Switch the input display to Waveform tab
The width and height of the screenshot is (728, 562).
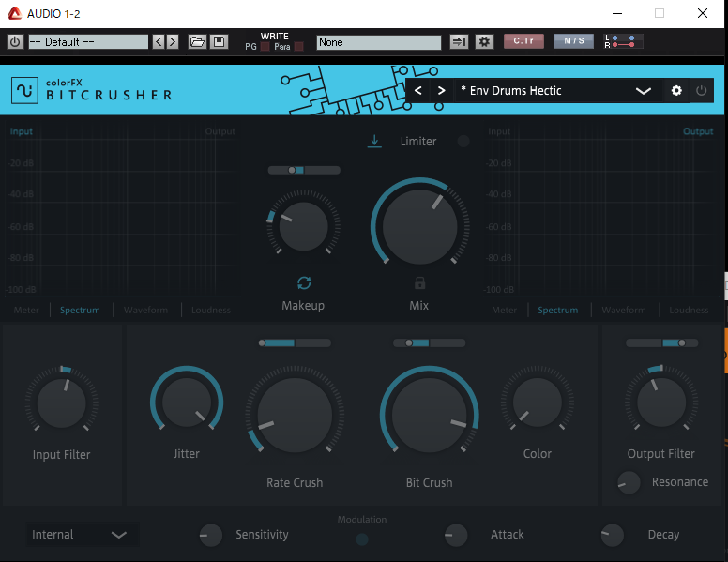pyautogui.click(x=145, y=310)
